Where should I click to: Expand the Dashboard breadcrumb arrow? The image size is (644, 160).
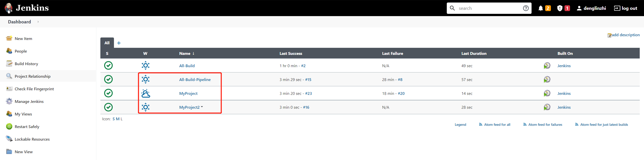point(38,22)
